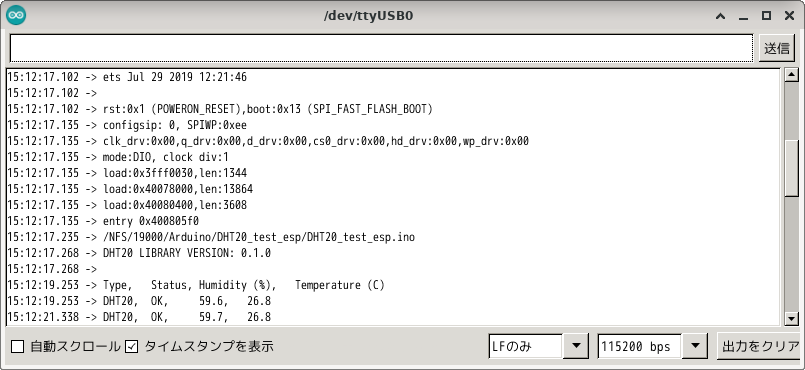
Task: Click the 'load:0x3fff0030,len:1344' line
Action: 127,173
